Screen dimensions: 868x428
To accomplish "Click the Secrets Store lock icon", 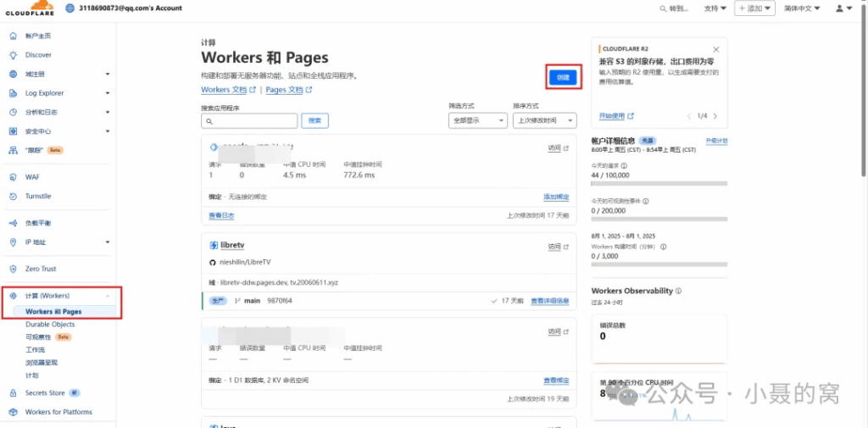I will [x=14, y=393].
